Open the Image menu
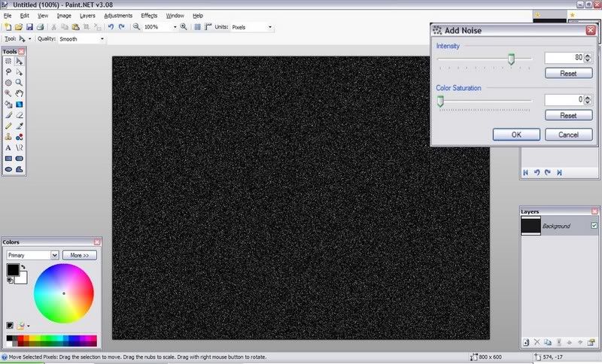This screenshot has height=364, width=602. click(64, 16)
